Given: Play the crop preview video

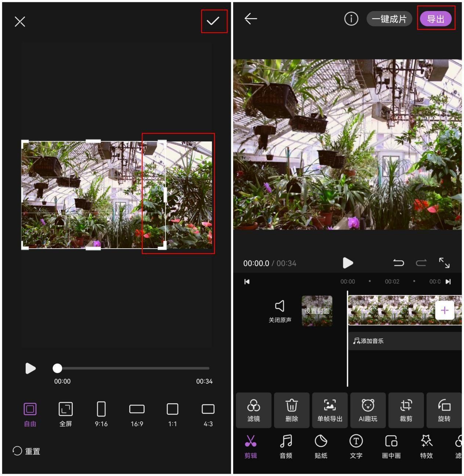Looking at the screenshot, I should pyautogui.click(x=30, y=368).
